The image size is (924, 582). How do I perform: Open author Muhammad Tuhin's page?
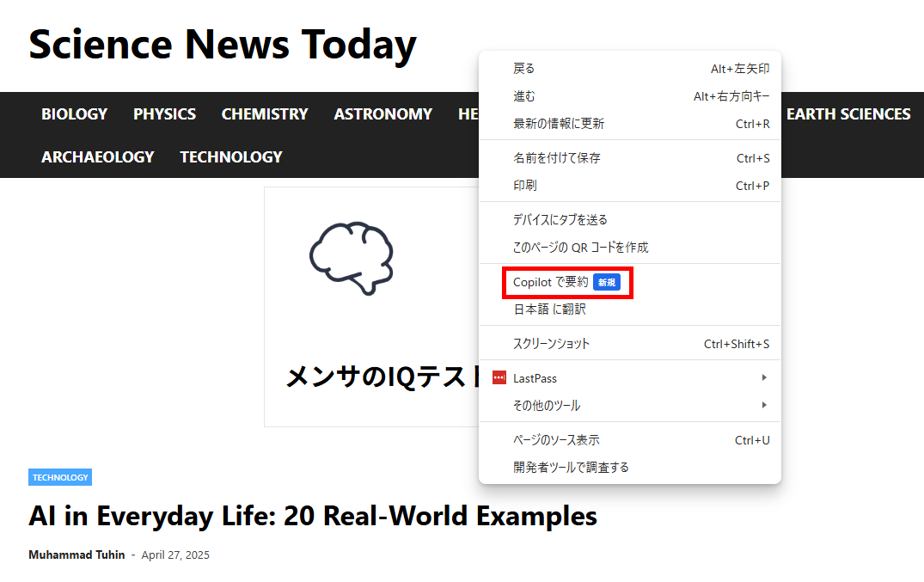pyautogui.click(x=76, y=554)
